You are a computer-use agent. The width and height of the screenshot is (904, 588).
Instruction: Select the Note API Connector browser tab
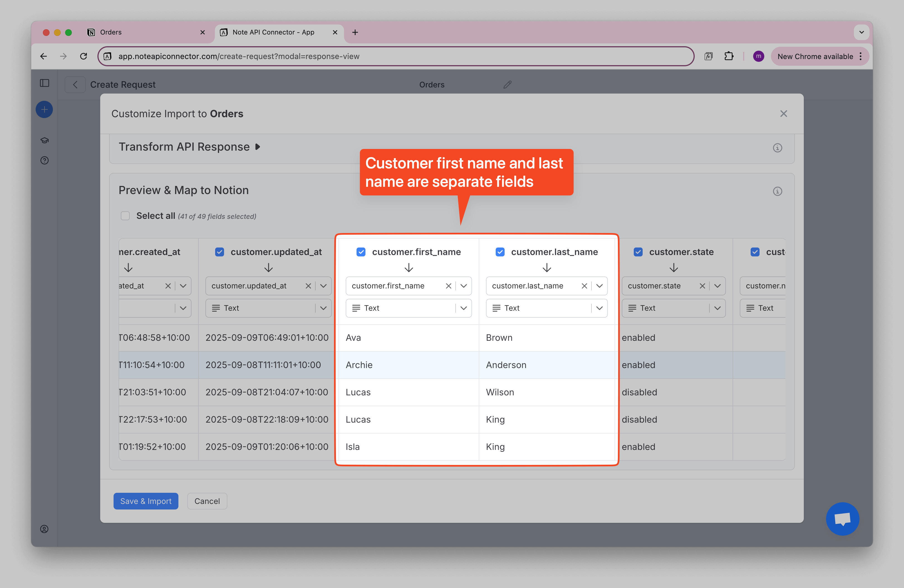point(274,32)
